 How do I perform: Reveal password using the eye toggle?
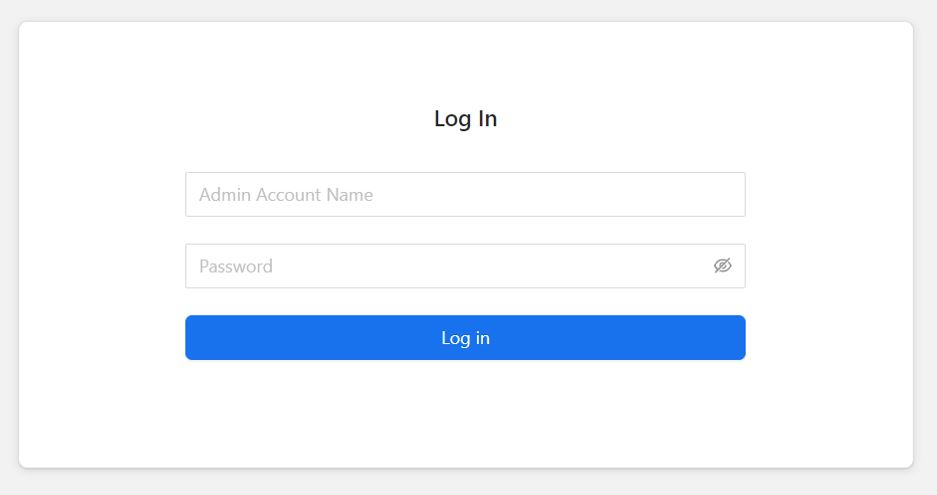(x=723, y=266)
